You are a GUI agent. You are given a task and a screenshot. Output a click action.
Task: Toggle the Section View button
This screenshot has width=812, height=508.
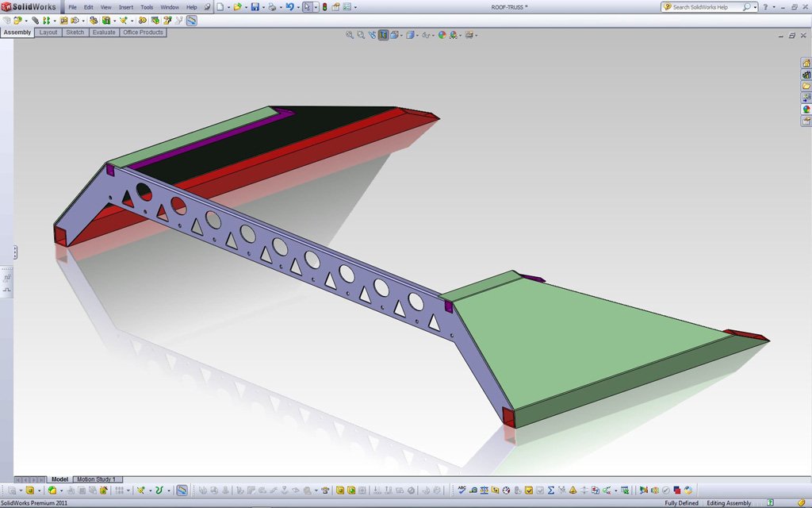[384, 35]
